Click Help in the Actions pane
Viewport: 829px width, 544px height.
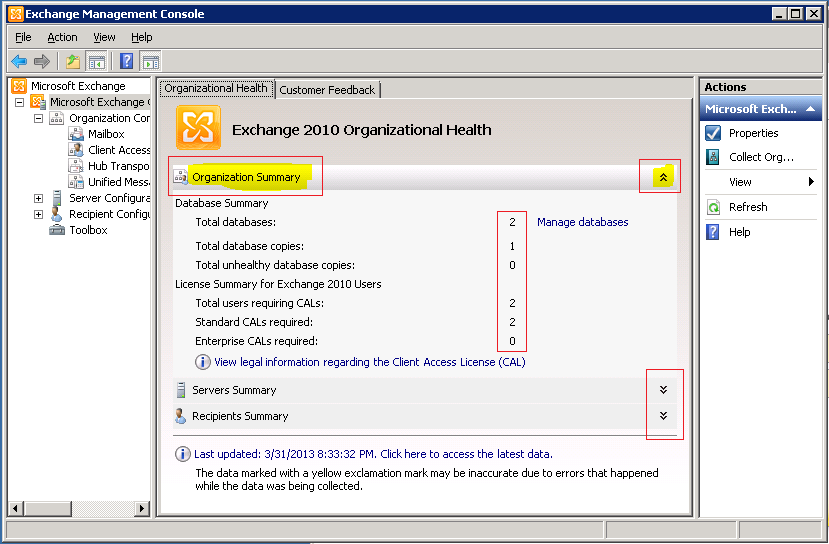pyautogui.click(x=740, y=232)
